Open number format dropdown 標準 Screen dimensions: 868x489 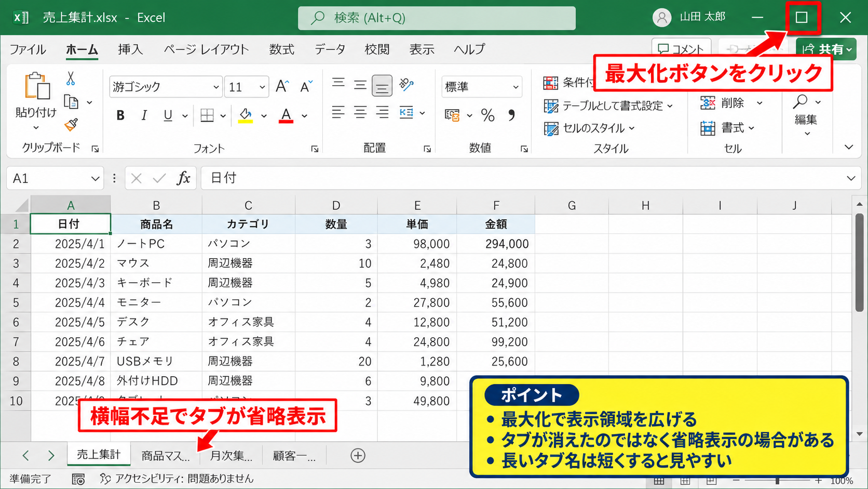[516, 87]
